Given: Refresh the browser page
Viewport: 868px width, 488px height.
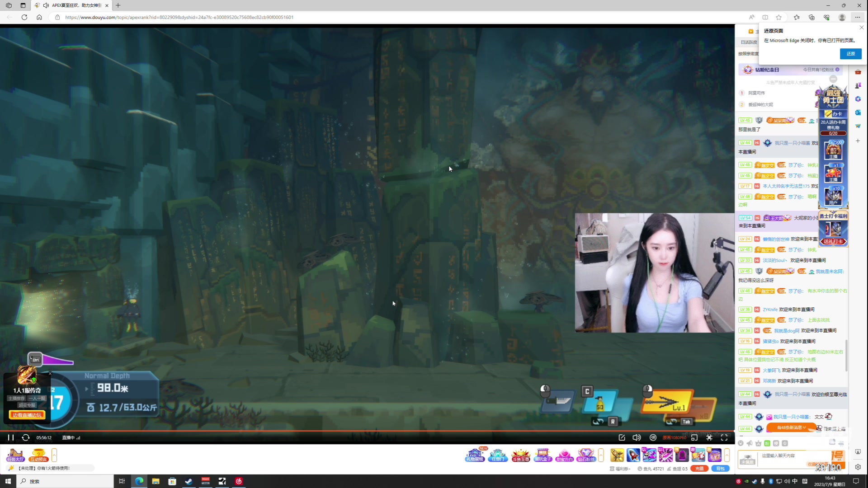Looking at the screenshot, I should coord(24,17).
